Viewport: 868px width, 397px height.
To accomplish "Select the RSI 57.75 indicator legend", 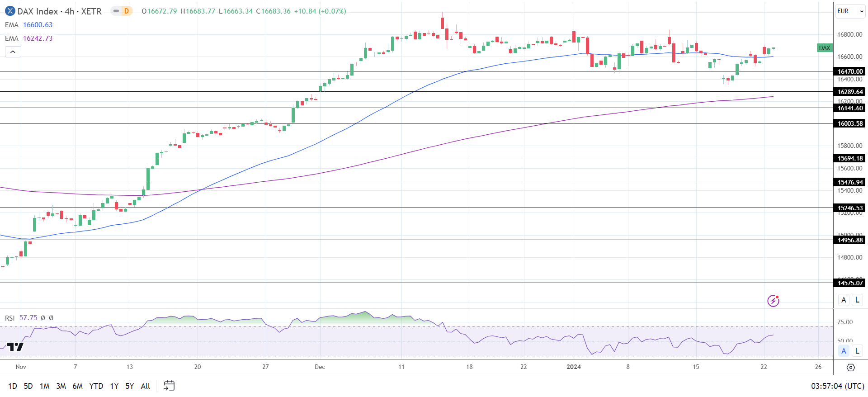I will [x=21, y=318].
